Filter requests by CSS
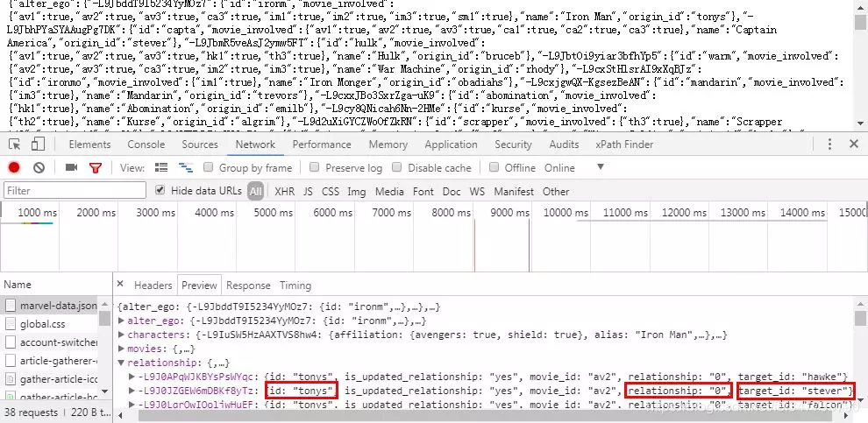Viewport: 868px width, 423px height. click(331, 191)
